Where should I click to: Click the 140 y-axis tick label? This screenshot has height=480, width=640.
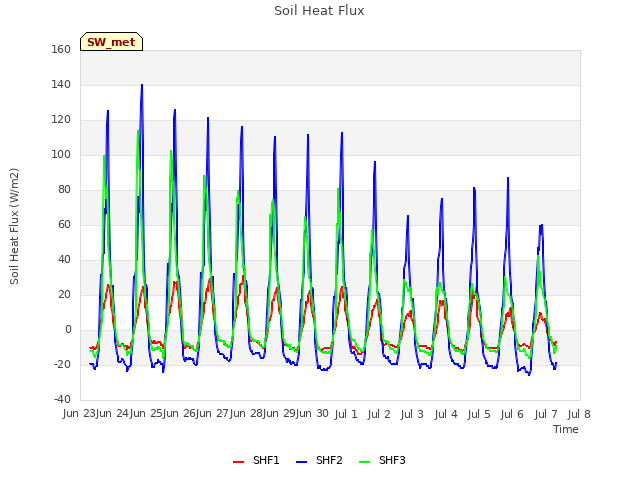point(61,84)
